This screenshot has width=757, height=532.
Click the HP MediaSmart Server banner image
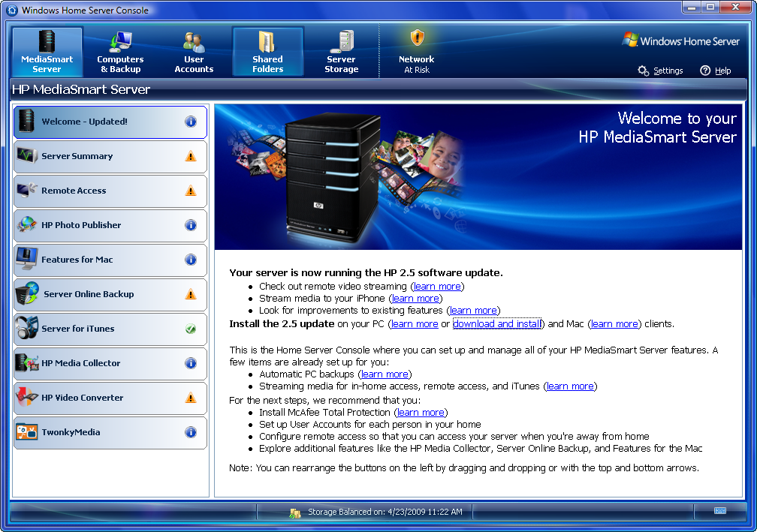[478, 177]
